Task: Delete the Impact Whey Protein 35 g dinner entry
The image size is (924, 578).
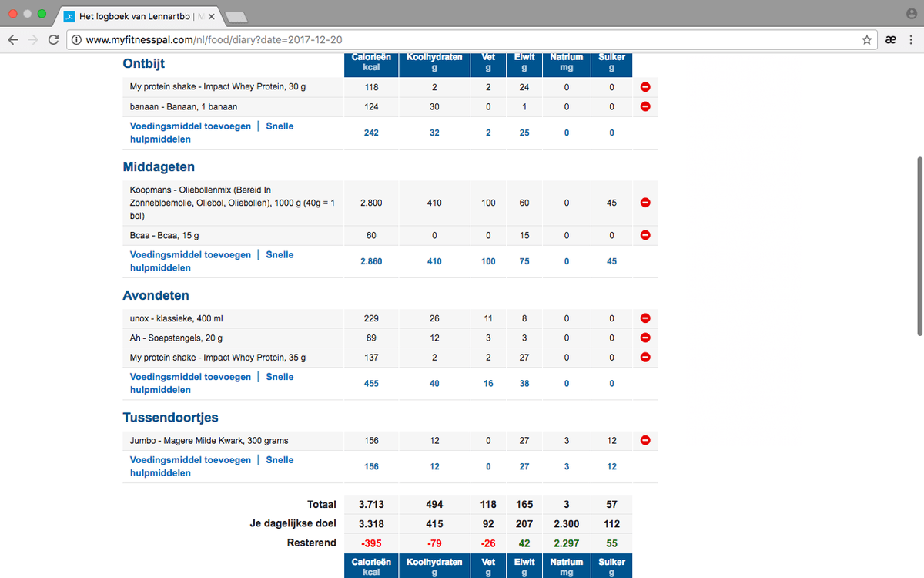Action: (645, 357)
